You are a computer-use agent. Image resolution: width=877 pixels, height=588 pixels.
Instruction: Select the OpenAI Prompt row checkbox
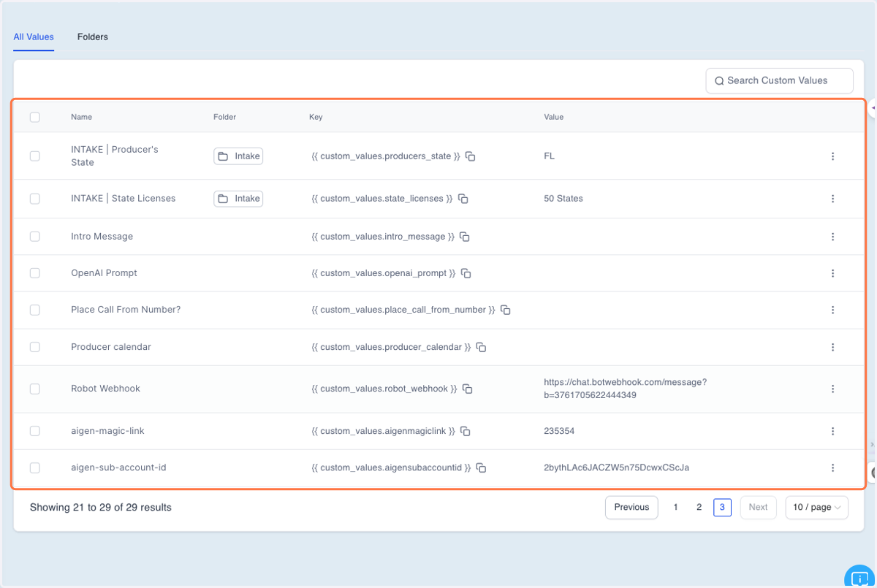[x=35, y=273]
